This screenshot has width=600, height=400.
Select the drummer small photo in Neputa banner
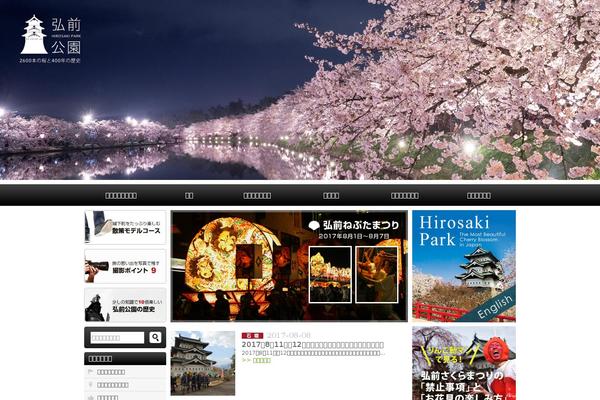[x=377, y=275]
